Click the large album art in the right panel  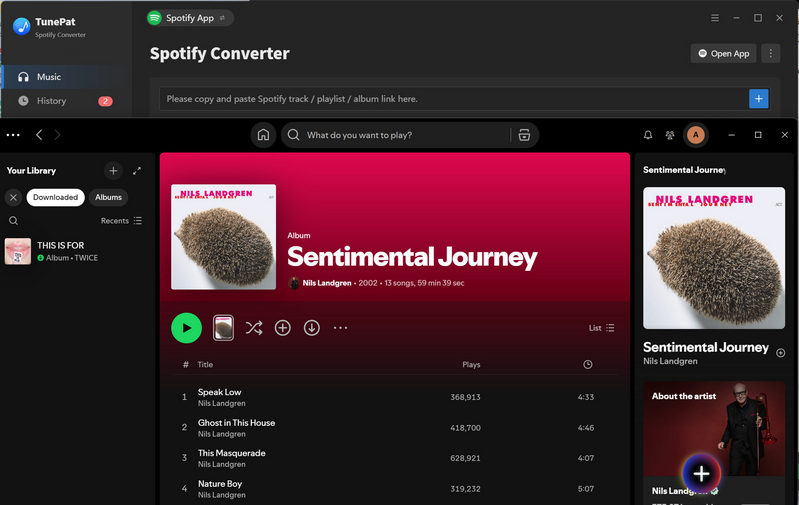point(714,258)
